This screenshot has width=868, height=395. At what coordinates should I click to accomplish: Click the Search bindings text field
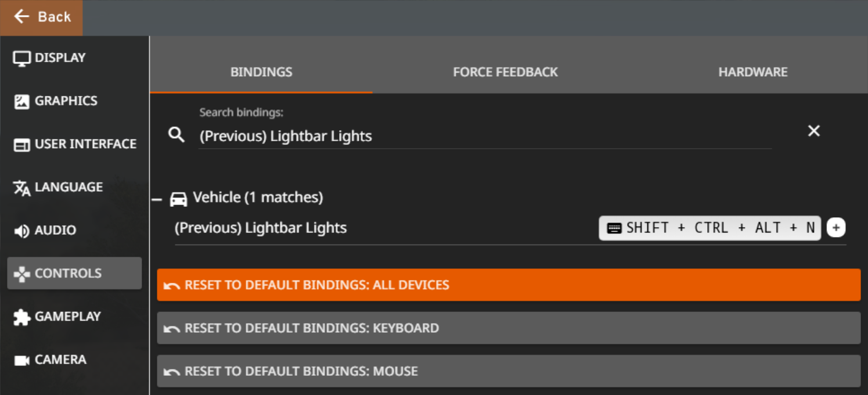click(x=484, y=137)
